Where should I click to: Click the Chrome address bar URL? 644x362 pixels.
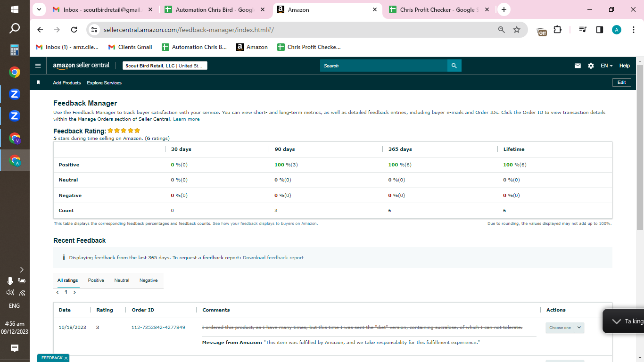coord(189,30)
